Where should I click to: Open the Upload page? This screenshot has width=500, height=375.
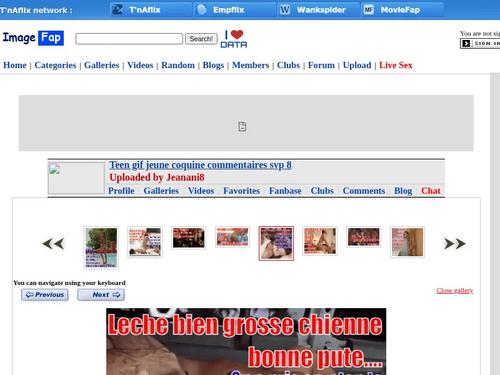357,65
